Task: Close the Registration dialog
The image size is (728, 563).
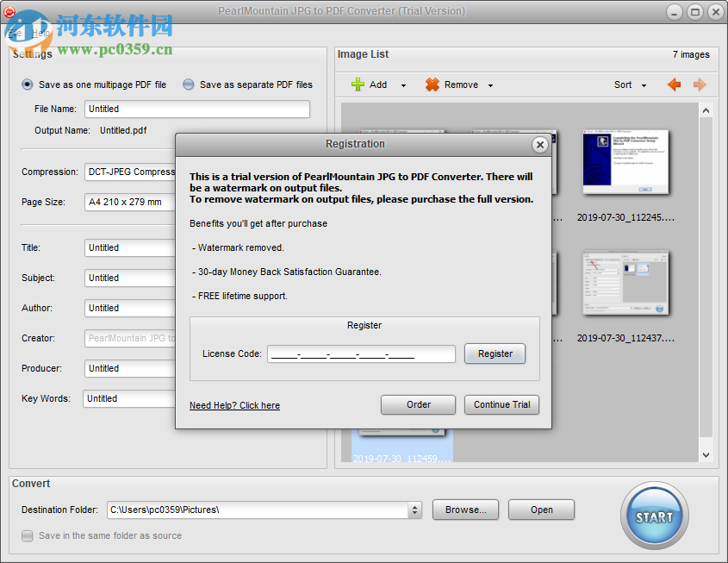Action: tap(539, 144)
